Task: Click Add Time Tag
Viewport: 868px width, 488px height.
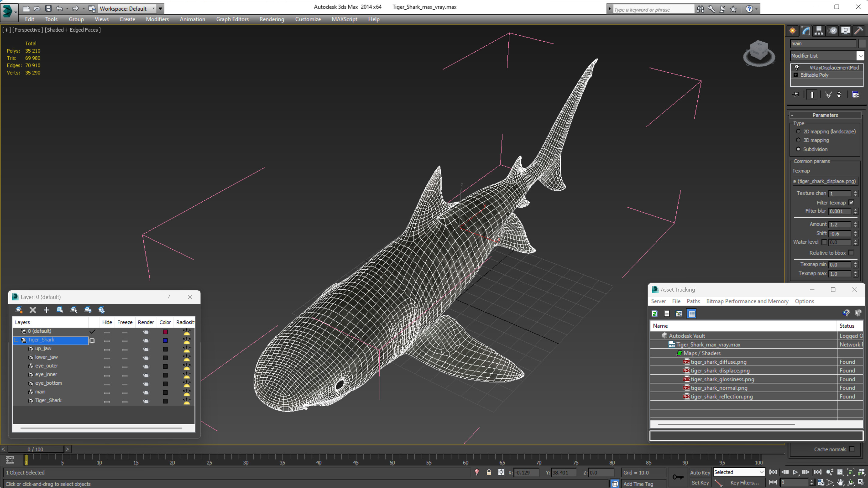Action: (638, 484)
